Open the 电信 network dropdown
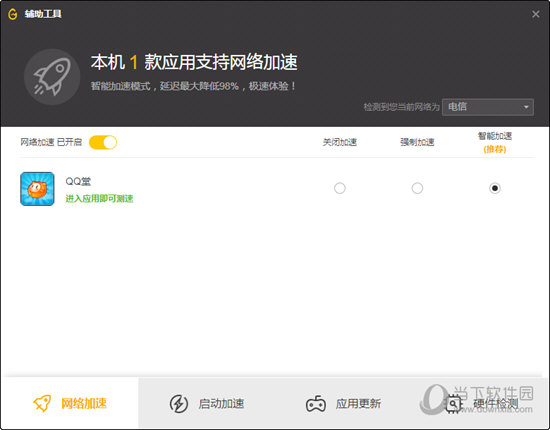The image size is (550, 430). tap(488, 107)
